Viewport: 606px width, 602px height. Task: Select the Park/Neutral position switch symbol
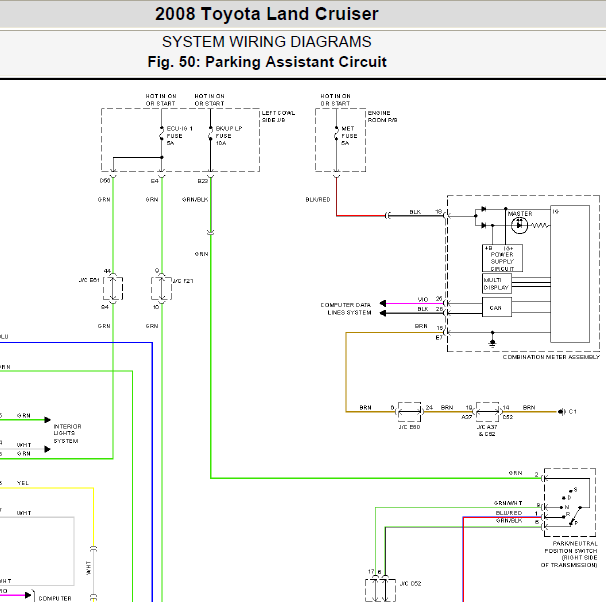pos(570,502)
